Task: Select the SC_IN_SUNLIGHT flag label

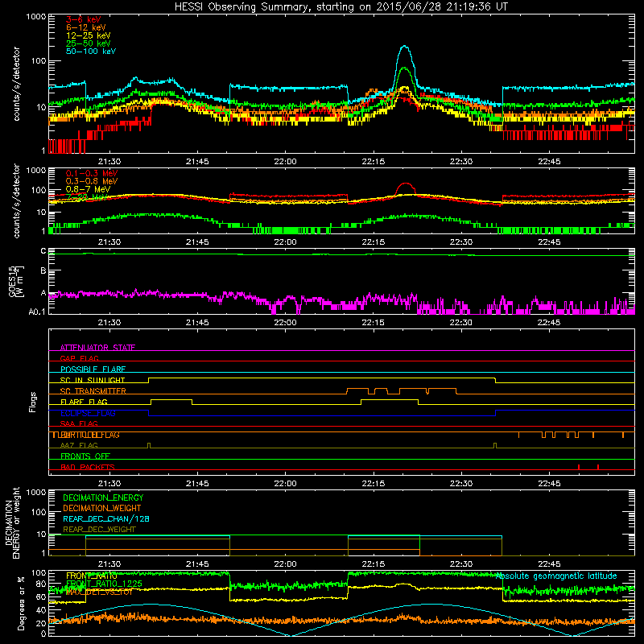Action: (x=93, y=380)
